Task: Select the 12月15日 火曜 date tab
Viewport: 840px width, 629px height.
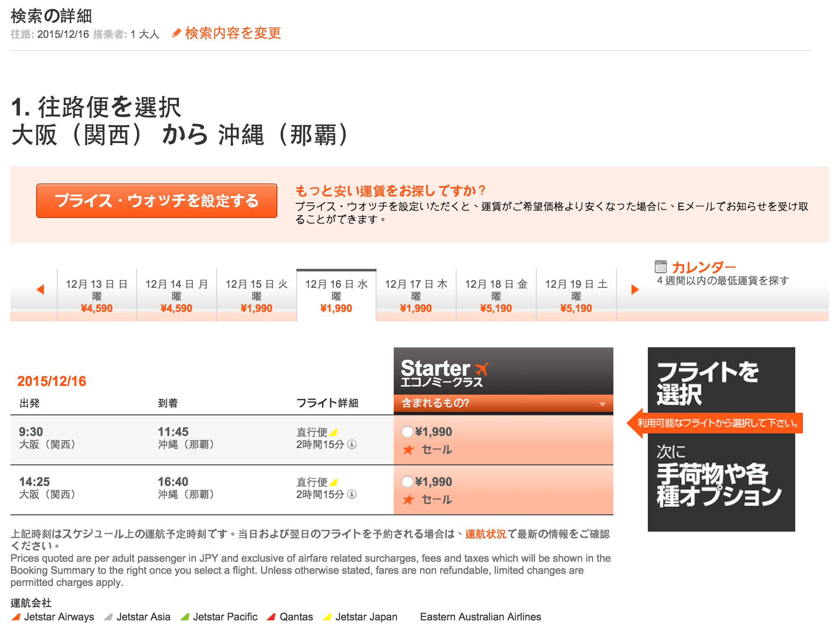Action: pyautogui.click(x=257, y=296)
